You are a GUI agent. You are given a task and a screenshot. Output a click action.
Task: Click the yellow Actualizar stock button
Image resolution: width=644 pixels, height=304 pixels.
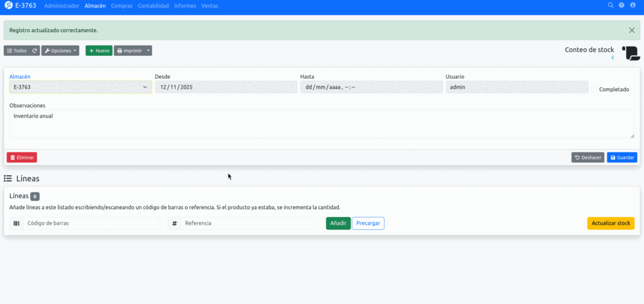(611, 223)
